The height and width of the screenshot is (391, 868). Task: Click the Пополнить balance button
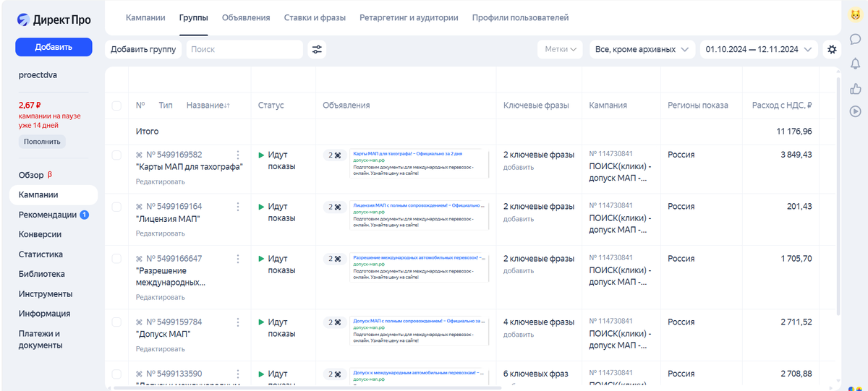click(x=42, y=142)
